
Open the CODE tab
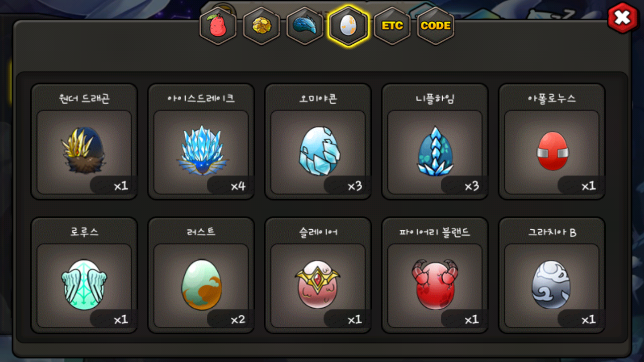click(435, 26)
